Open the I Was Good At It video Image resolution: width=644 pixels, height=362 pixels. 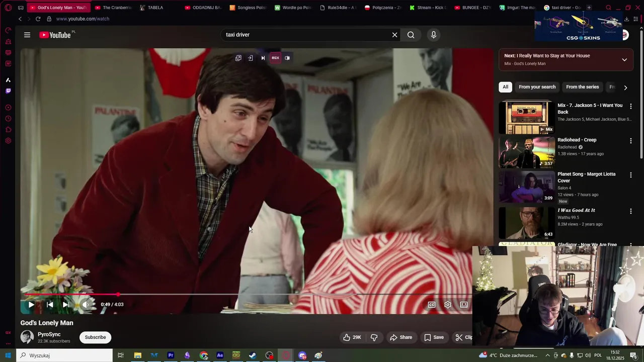(x=527, y=223)
